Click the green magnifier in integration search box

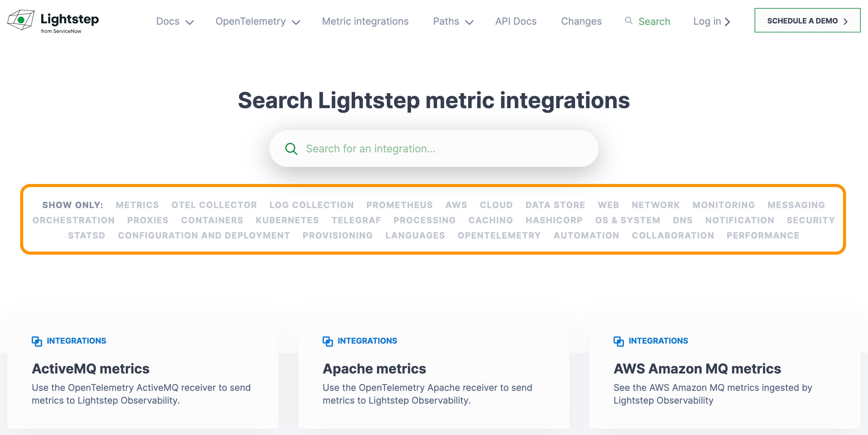291,149
